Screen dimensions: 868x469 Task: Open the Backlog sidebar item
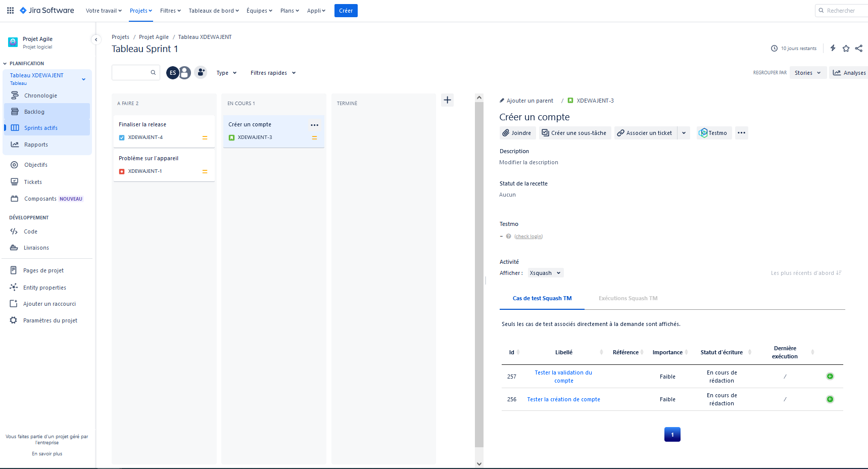point(34,112)
